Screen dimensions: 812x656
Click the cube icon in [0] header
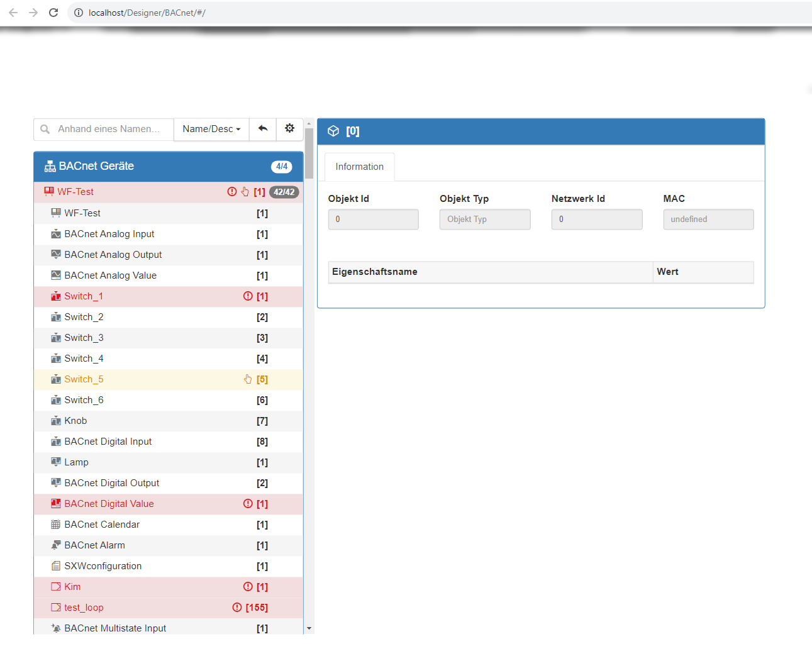click(x=333, y=131)
